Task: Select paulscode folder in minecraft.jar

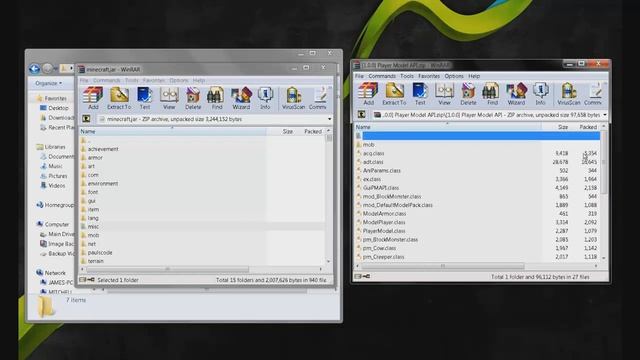Action: (100, 252)
